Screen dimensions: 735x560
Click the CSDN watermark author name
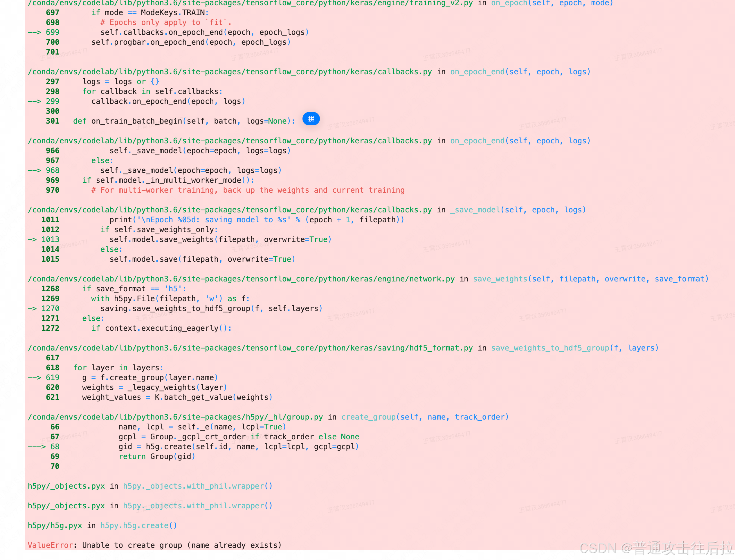(682, 548)
